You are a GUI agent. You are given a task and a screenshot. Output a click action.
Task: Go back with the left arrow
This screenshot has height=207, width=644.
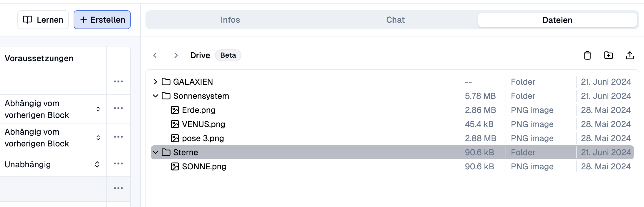coord(155,55)
